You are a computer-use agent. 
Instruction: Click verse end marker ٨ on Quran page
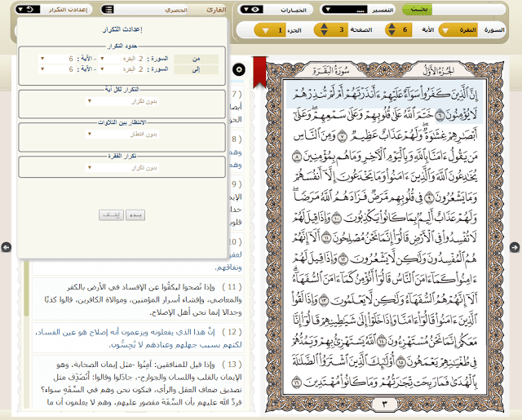coord(297,157)
